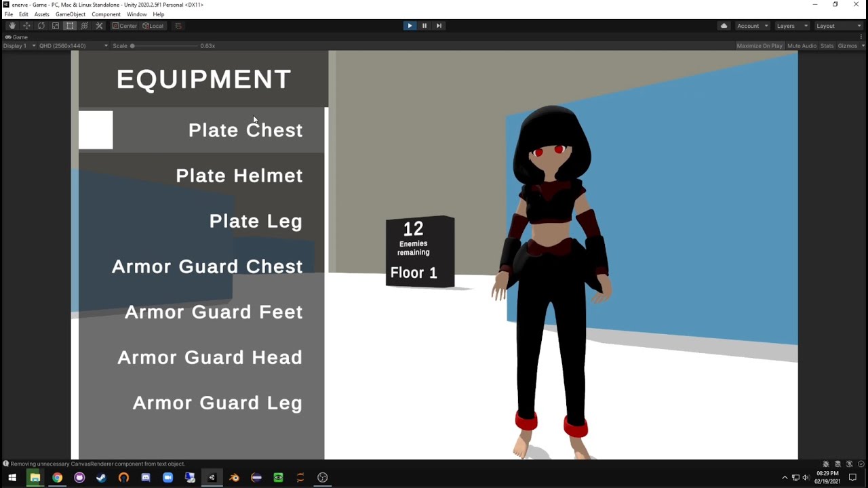Open the GameObject menu
Viewport: 868px width, 488px height.
point(71,14)
